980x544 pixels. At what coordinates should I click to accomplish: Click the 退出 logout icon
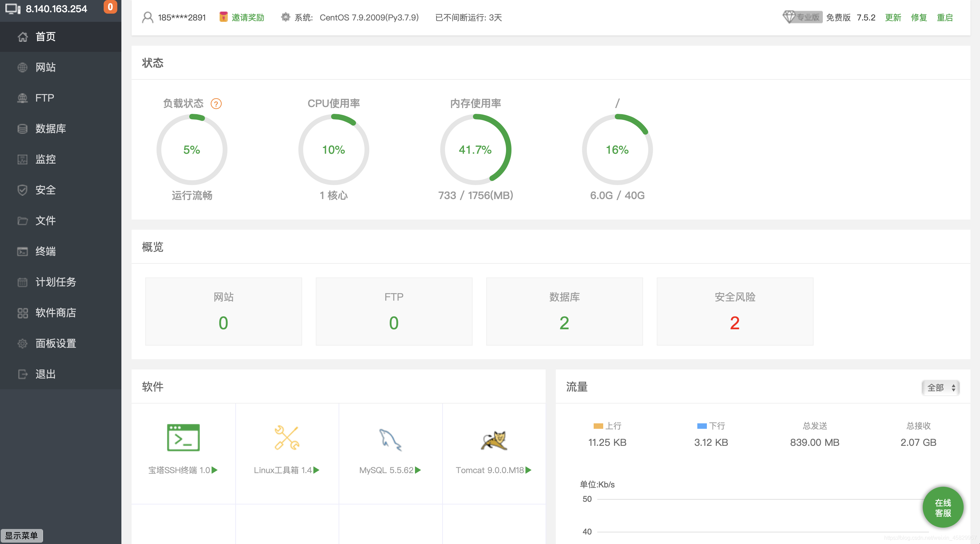tap(23, 374)
